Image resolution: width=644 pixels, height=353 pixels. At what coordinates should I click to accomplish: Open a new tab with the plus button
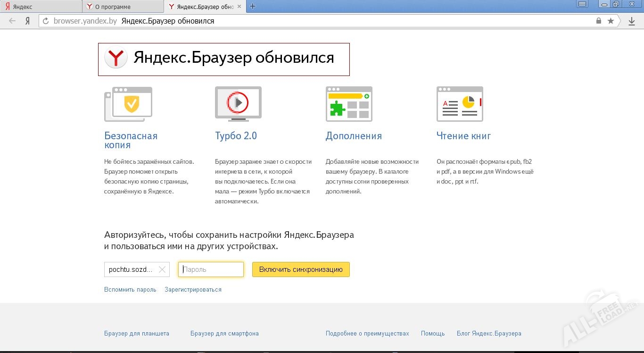(x=254, y=6)
